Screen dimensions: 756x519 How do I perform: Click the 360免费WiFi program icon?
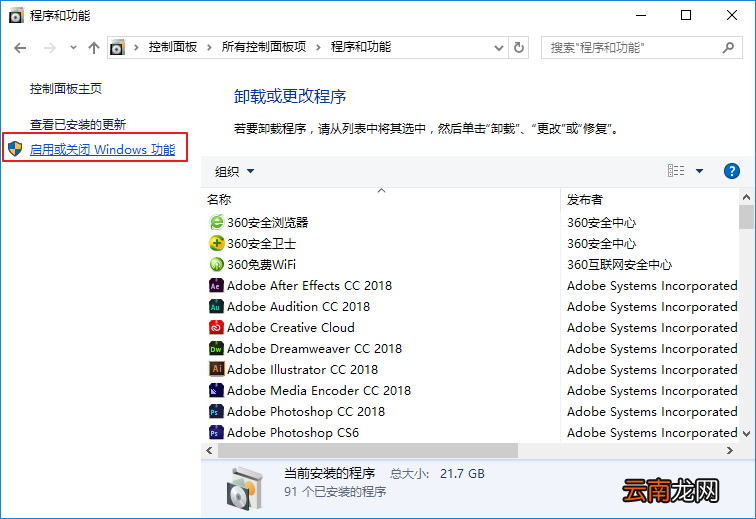click(216, 264)
